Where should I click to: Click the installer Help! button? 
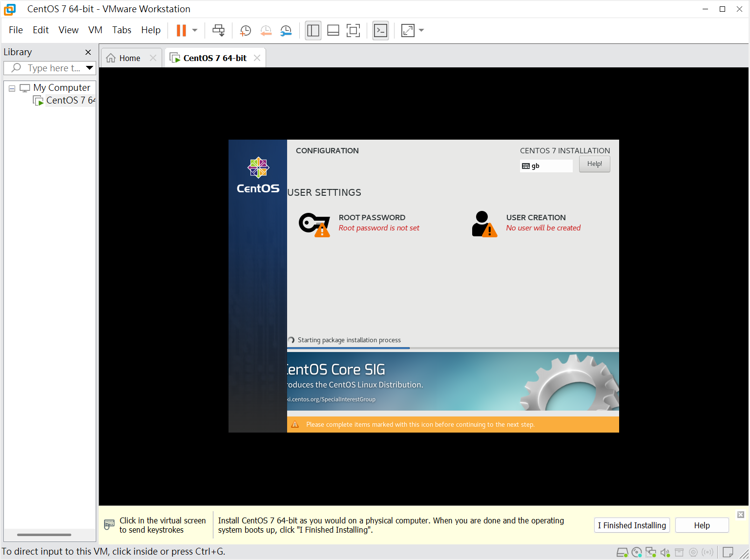594,164
